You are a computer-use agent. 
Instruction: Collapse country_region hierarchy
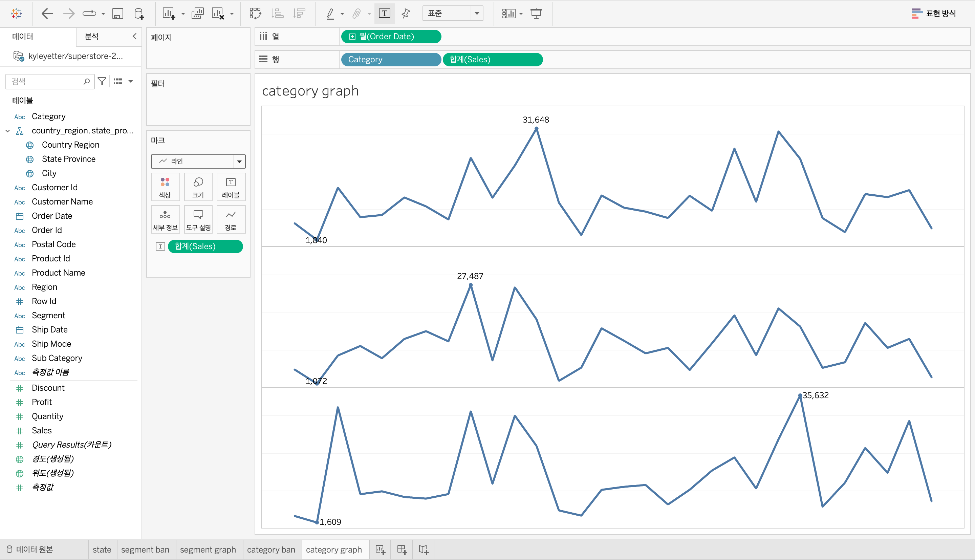click(x=8, y=131)
